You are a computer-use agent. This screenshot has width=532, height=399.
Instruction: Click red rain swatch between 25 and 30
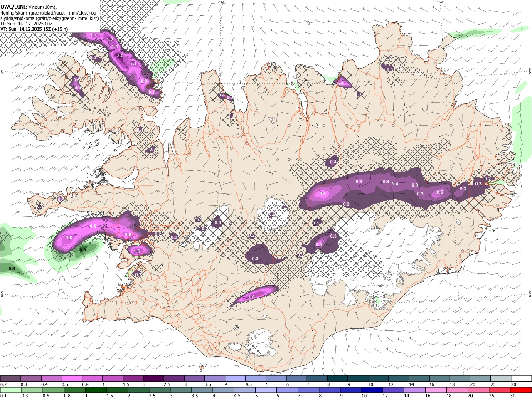tap(499, 390)
